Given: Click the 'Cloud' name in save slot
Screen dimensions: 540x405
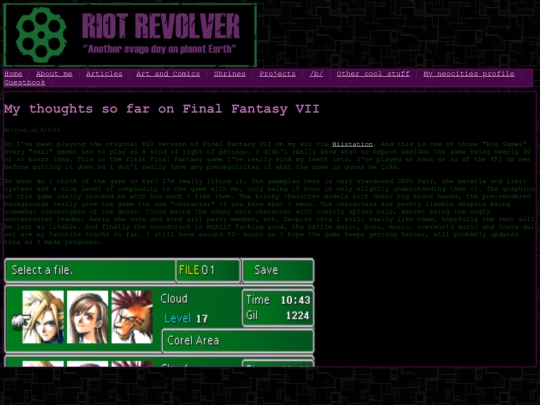Looking at the screenshot, I should click(174, 299).
